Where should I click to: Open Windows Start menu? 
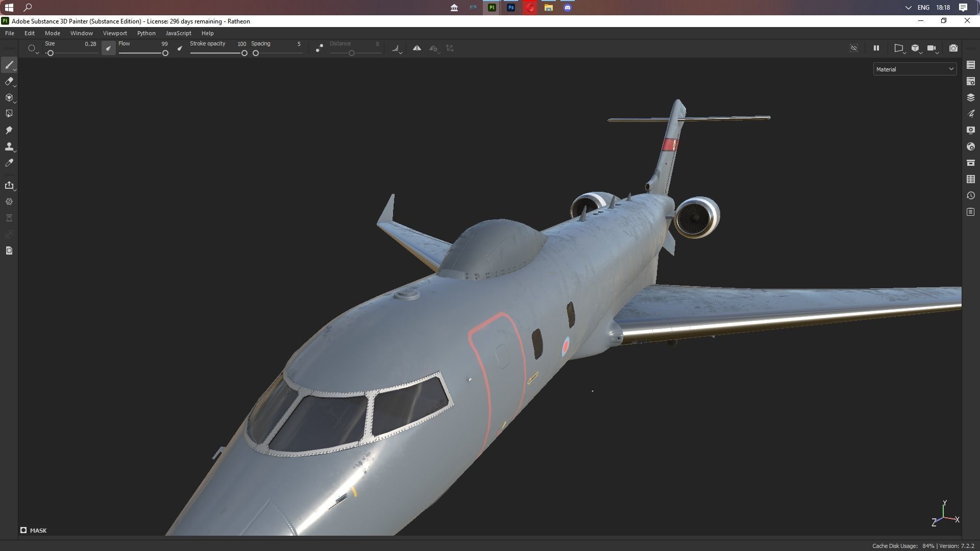[9, 7]
